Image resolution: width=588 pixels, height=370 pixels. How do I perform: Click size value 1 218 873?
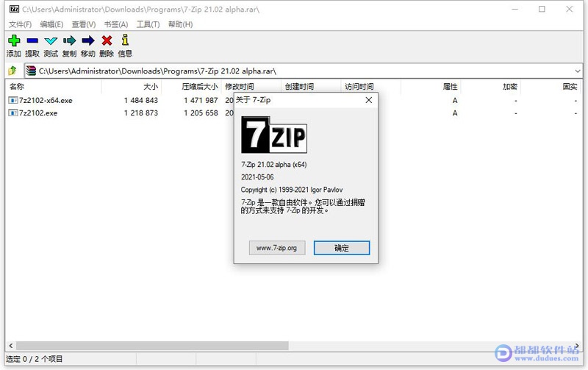point(141,113)
